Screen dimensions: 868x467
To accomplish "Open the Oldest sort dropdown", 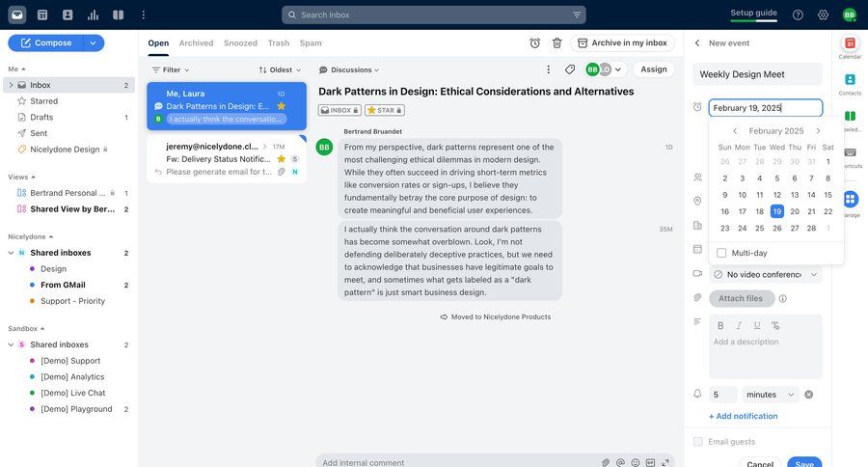I will point(280,69).
